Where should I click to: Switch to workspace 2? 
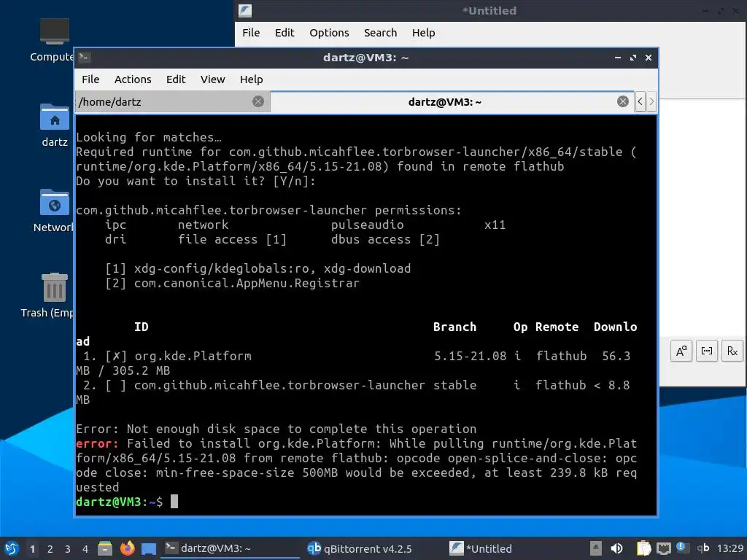(x=50, y=549)
